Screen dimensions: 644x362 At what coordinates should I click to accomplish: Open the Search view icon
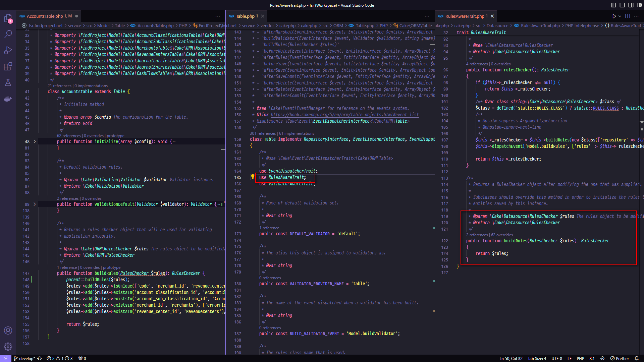[8, 34]
